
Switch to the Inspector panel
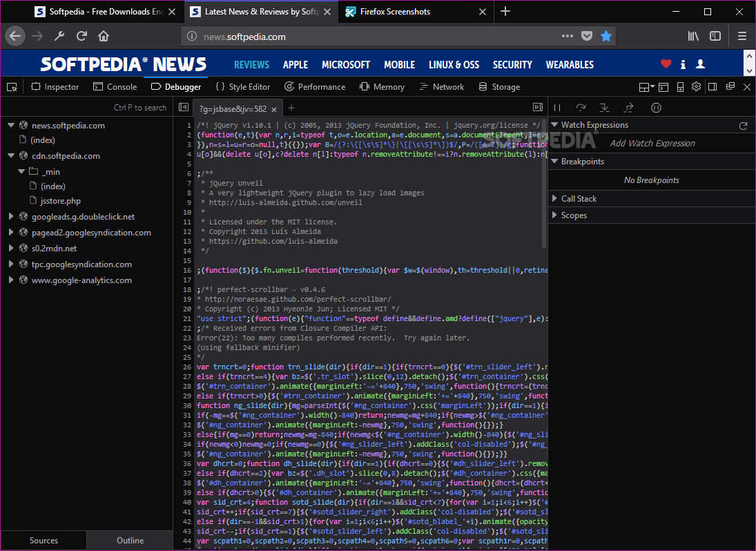[x=55, y=87]
